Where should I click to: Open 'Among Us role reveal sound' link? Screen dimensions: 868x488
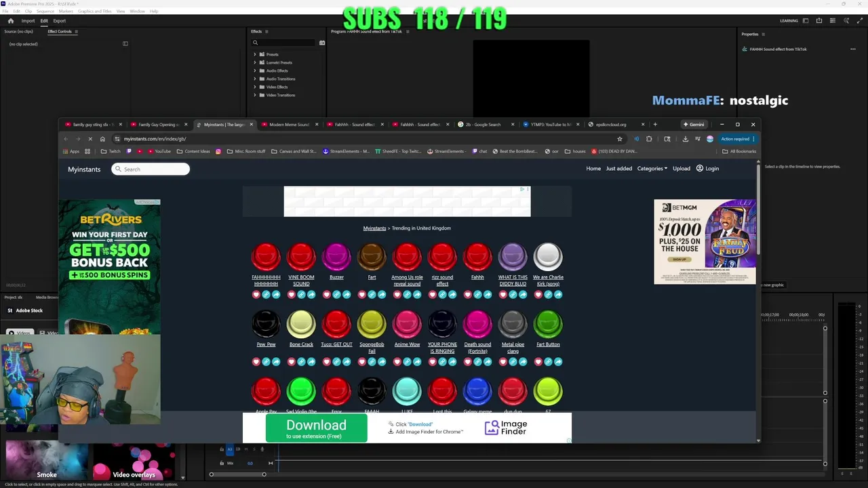tap(407, 281)
